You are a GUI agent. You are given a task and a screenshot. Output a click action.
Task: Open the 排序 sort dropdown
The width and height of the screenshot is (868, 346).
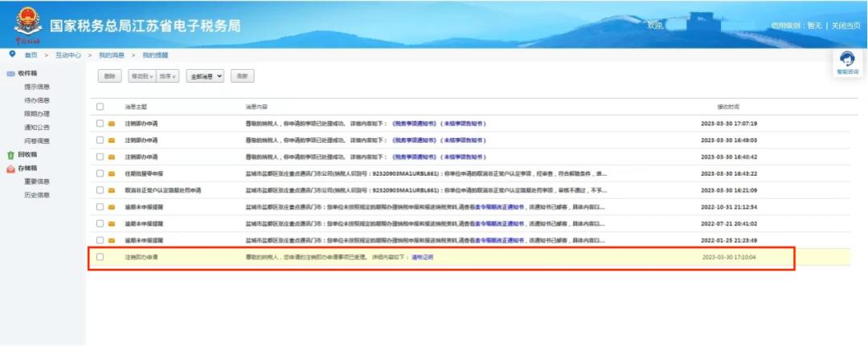click(168, 77)
